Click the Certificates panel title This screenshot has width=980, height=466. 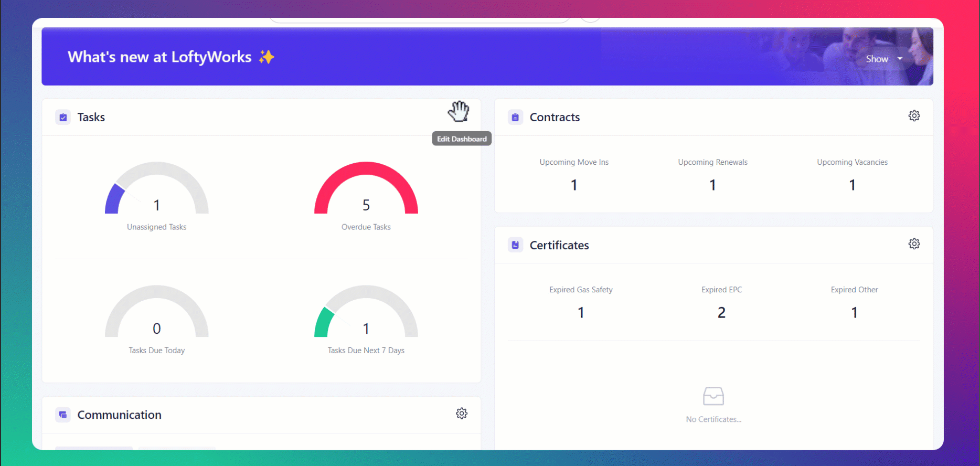tap(559, 245)
